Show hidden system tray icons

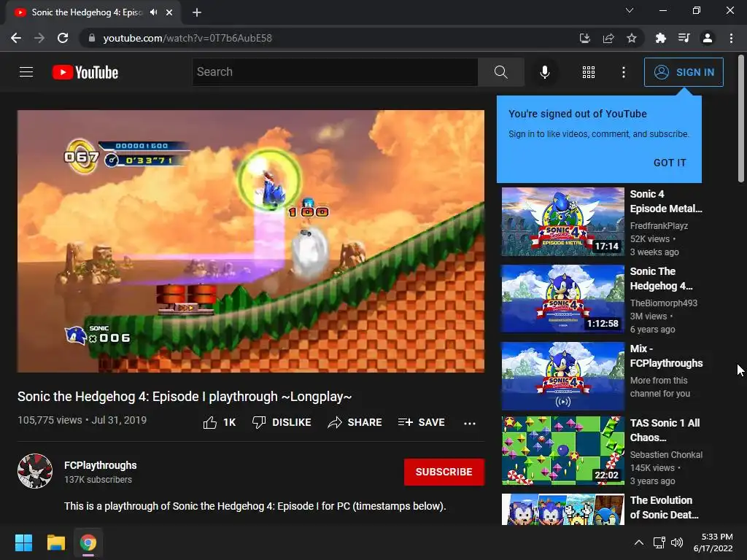click(639, 542)
